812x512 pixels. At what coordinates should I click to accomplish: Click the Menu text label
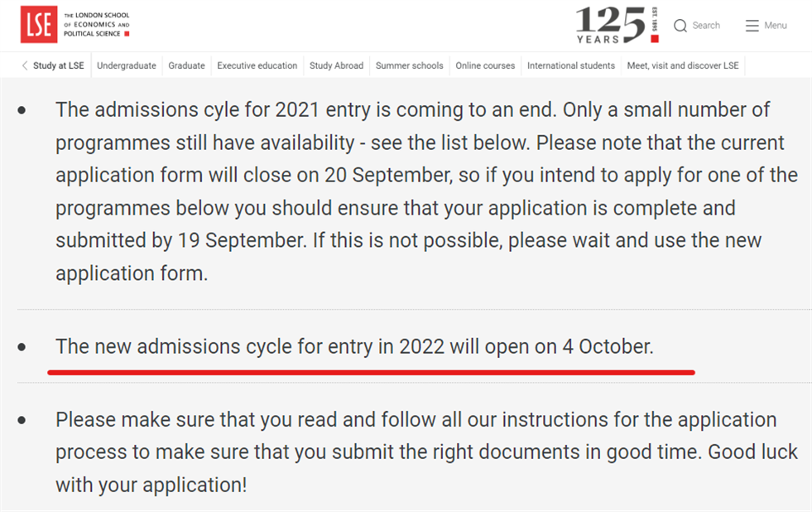point(776,26)
